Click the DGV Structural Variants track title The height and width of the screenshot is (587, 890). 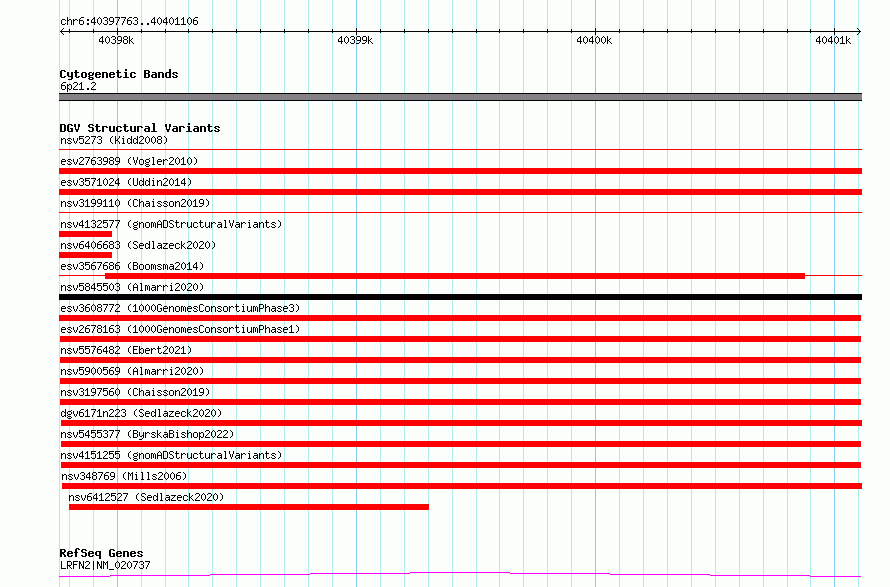coord(140,128)
